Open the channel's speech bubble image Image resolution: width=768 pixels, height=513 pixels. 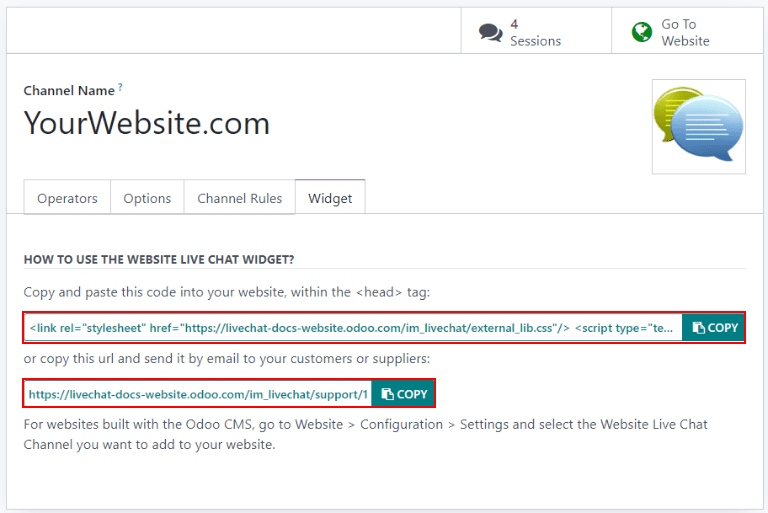point(696,127)
